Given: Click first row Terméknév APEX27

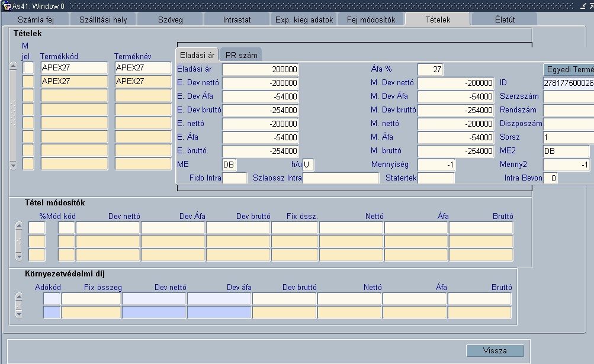Looking at the screenshot, I should coord(143,68).
